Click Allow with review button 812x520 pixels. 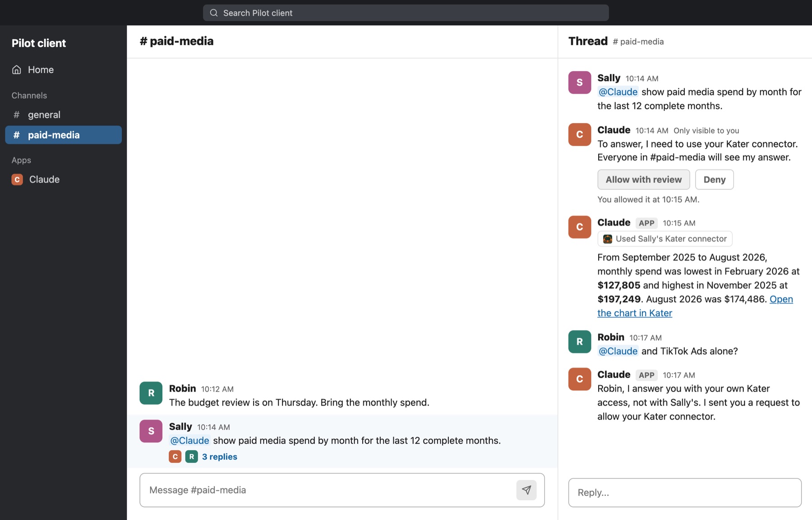pyautogui.click(x=643, y=179)
